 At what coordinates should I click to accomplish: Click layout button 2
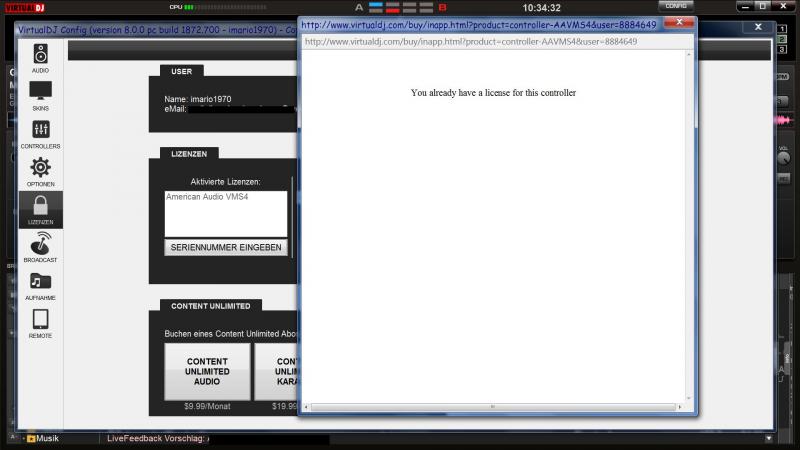(782, 39)
